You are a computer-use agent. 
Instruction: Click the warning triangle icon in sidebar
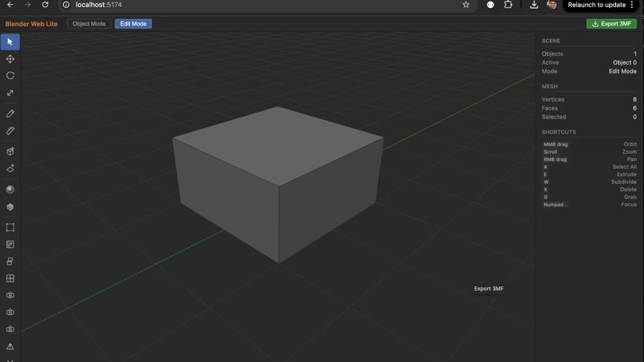coord(10,346)
